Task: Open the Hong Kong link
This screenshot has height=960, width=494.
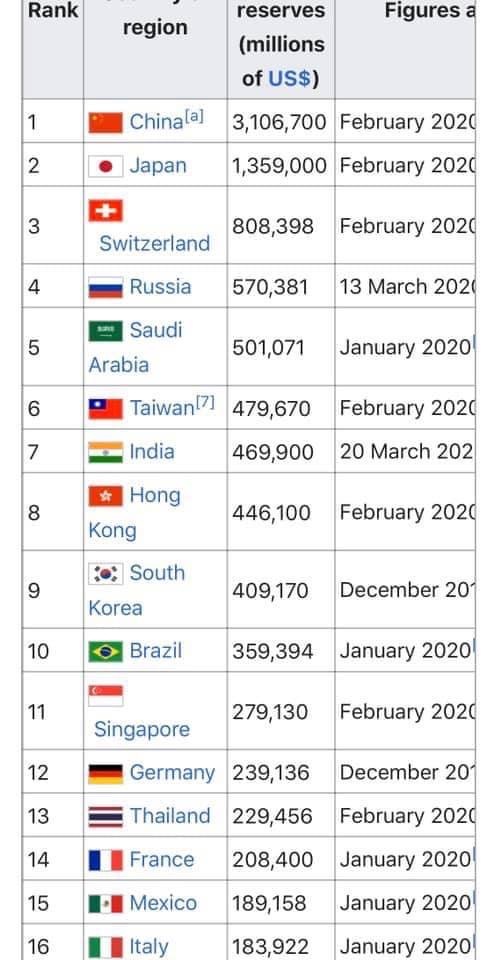Action: (x=135, y=512)
